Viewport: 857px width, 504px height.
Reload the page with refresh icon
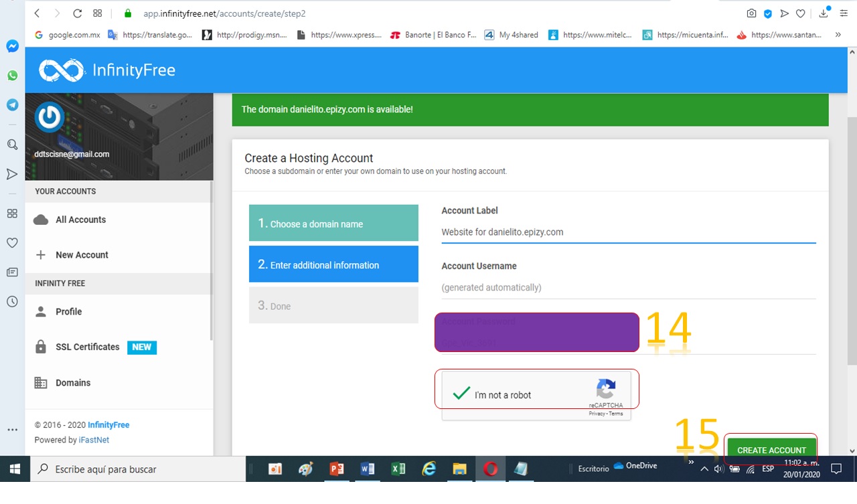coord(77,13)
